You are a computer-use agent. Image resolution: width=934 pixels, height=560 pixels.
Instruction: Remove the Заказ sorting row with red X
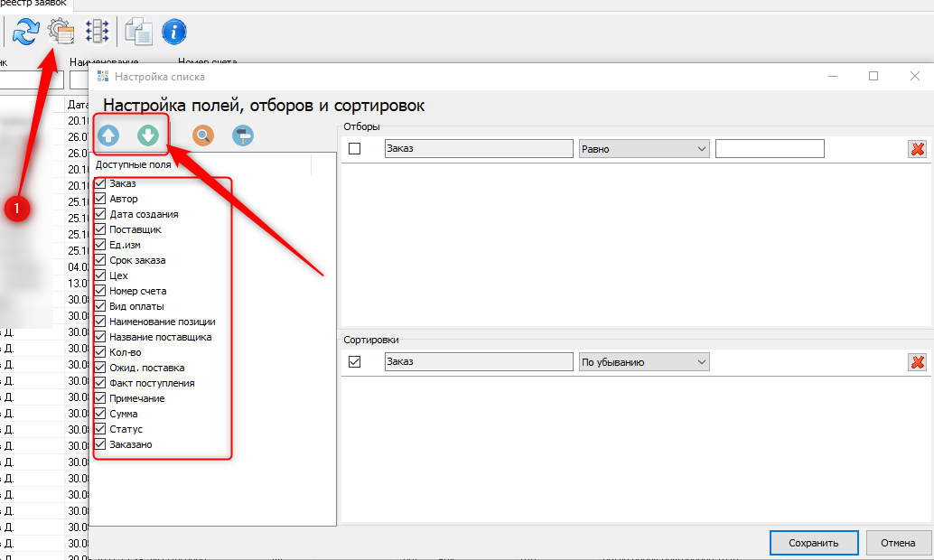(918, 362)
